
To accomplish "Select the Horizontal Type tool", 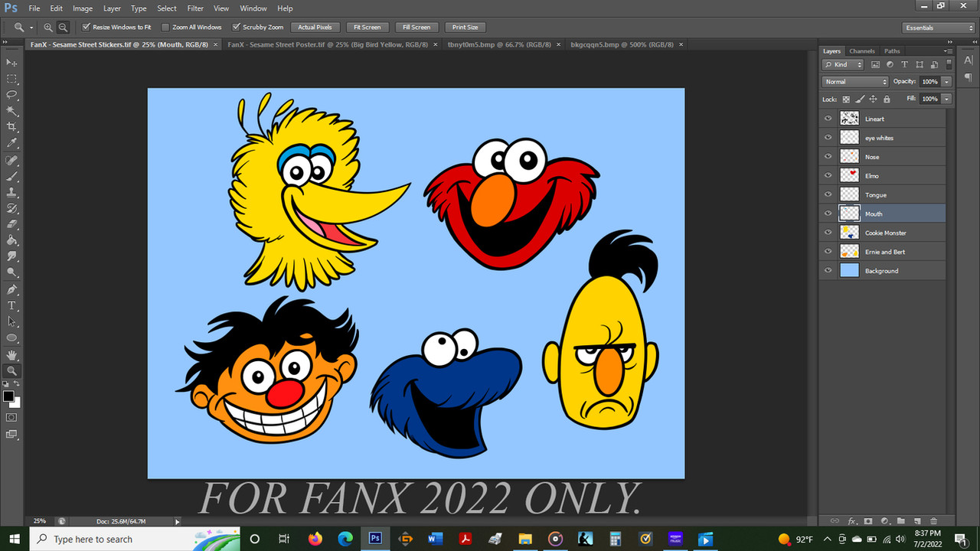I will pyautogui.click(x=11, y=306).
